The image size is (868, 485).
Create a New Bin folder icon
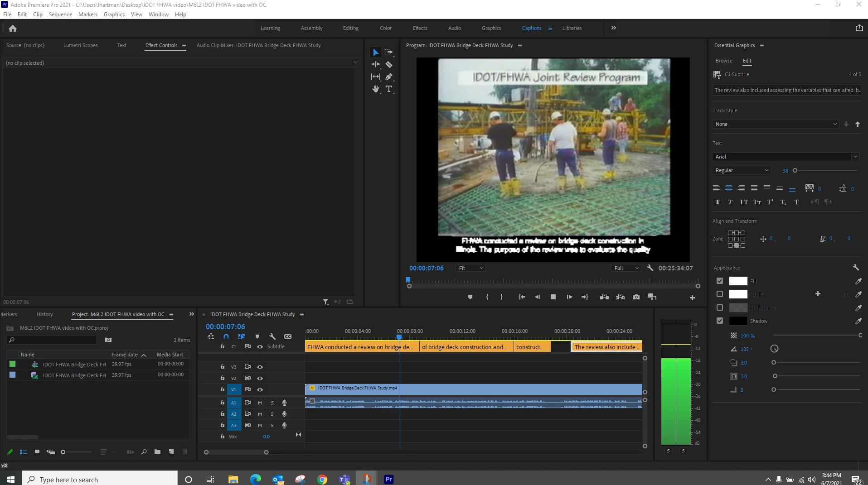(157, 452)
